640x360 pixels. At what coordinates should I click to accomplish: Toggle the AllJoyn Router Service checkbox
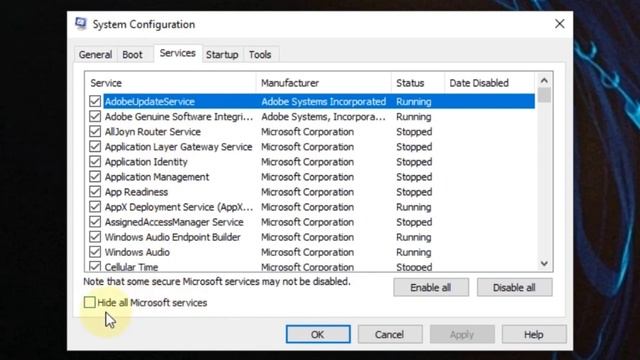[95, 131]
